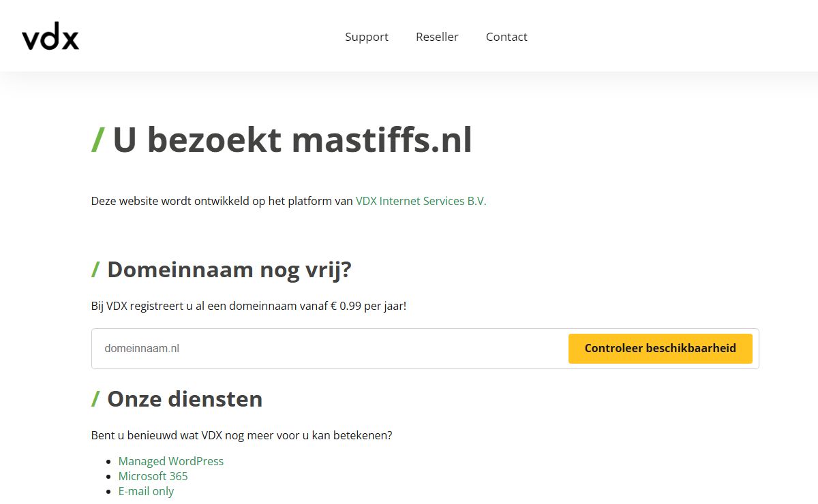
Task: Click the Domeinnaam nog vrij? heading
Action: (x=222, y=270)
